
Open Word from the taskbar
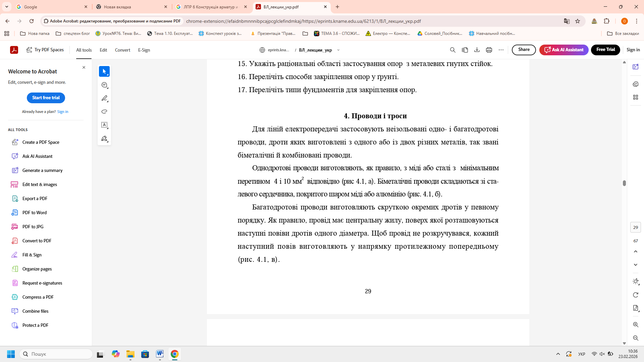tap(160, 354)
